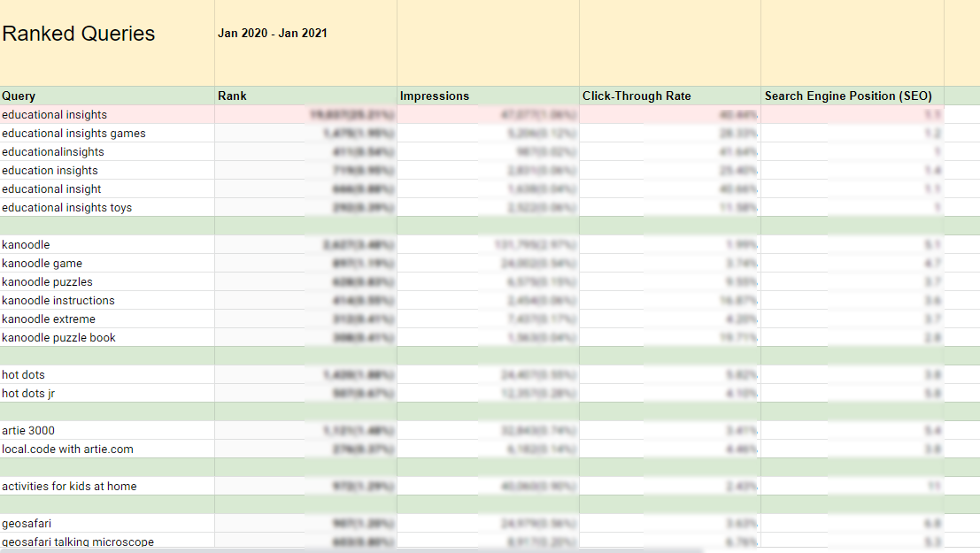Select the 'kanoodle puzzle book' cell
980x553 pixels.
tap(107, 337)
